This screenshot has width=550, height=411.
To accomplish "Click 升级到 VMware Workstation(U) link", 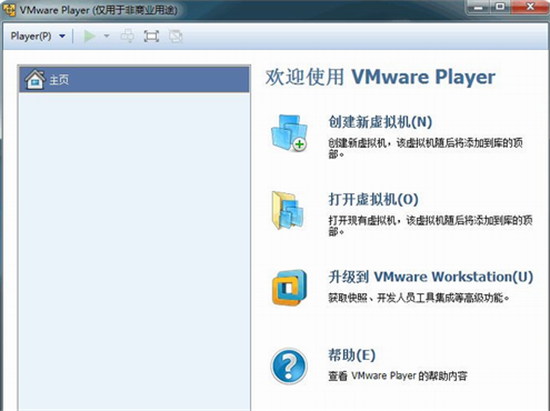I will [x=431, y=277].
